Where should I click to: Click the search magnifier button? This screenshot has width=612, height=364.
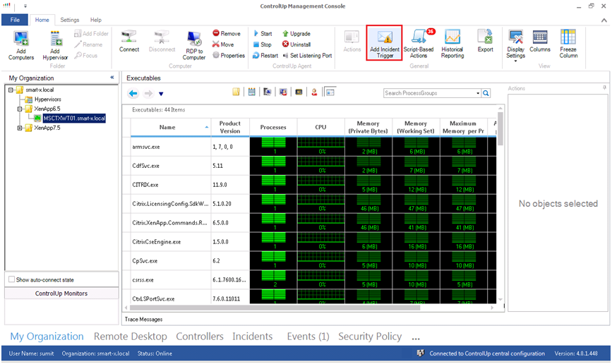point(486,93)
